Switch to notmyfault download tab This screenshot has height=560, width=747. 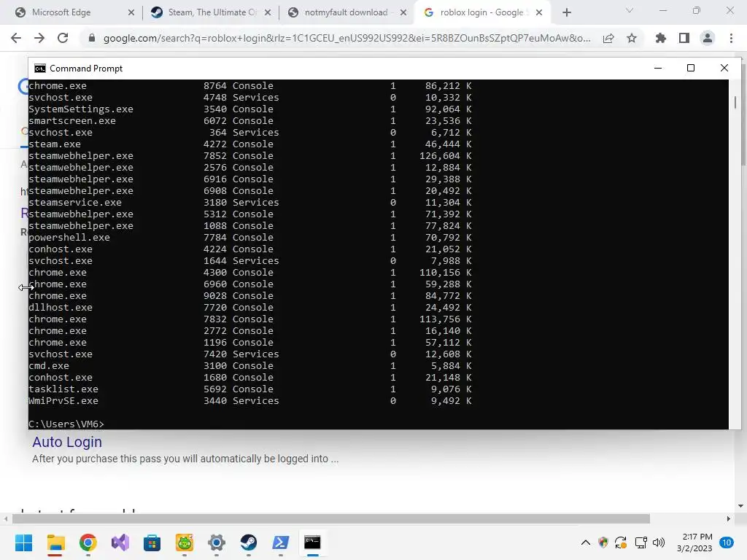click(346, 12)
